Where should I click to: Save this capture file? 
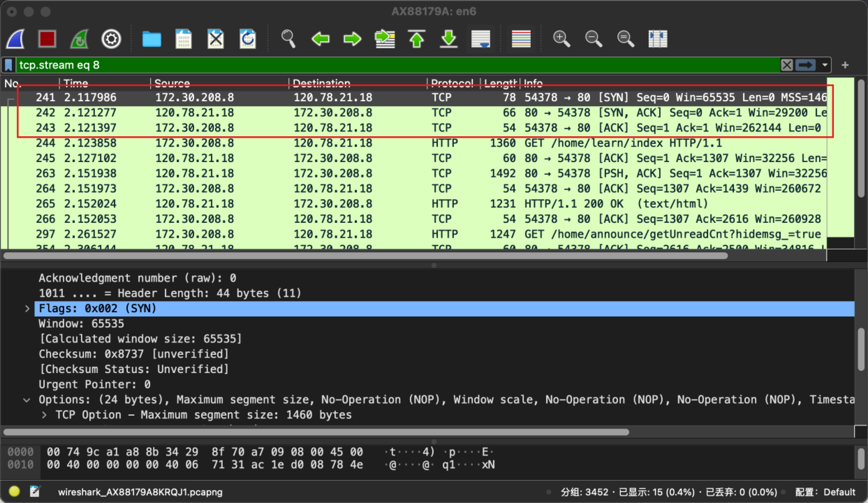[184, 39]
